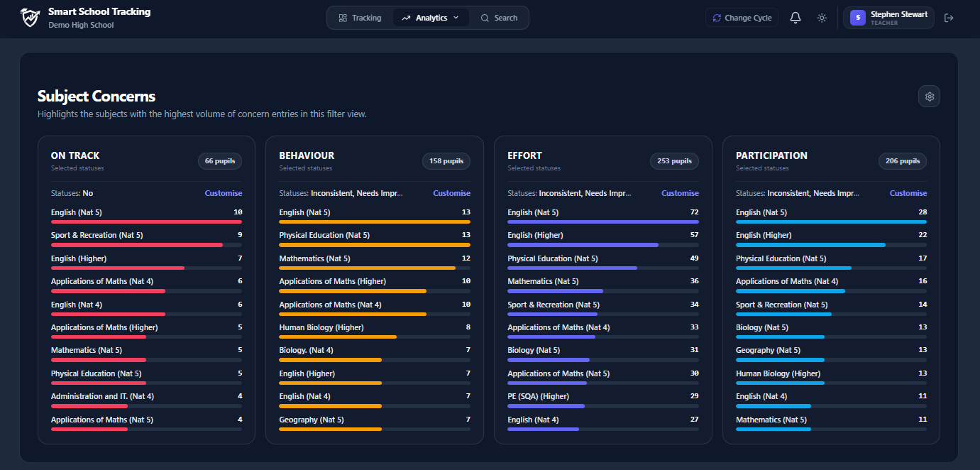Customise Behaviour statuses
The height and width of the screenshot is (470, 980).
(x=452, y=193)
